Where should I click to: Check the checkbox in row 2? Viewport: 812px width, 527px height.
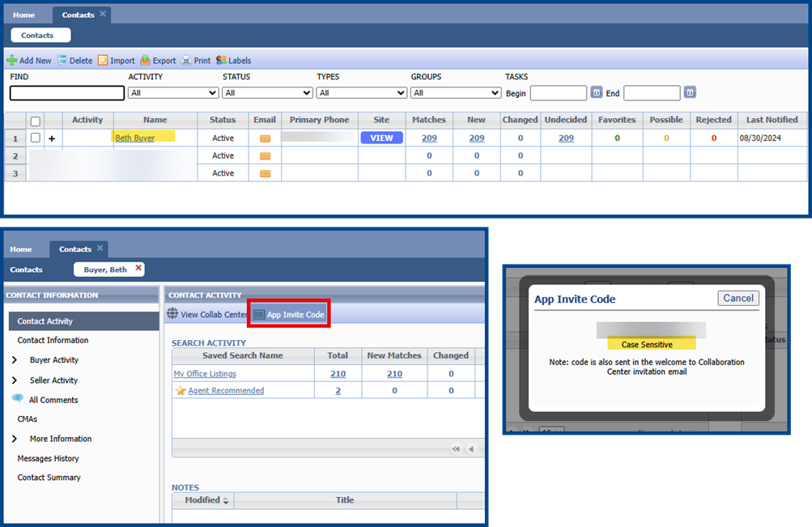[x=35, y=155]
